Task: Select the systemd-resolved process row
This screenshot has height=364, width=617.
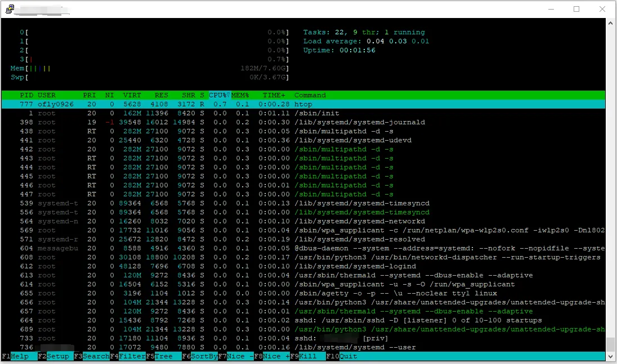Action: point(303,240)
